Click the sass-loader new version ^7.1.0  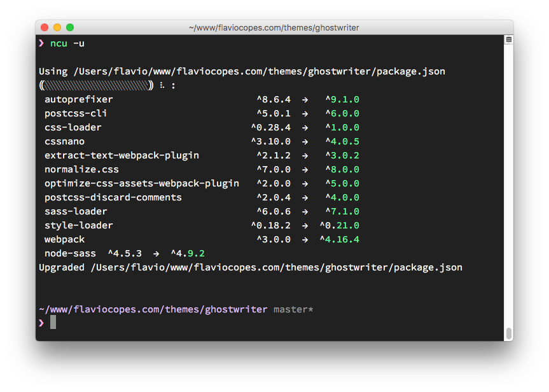click(x=342, y=211)
